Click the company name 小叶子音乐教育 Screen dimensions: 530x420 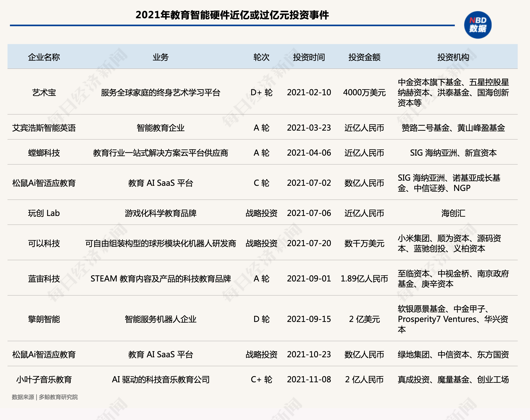[44, 380]
